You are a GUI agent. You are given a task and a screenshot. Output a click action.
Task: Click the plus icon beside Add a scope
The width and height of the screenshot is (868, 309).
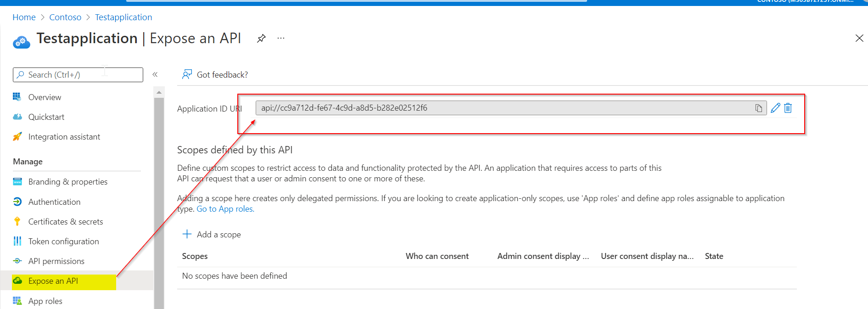187,234
